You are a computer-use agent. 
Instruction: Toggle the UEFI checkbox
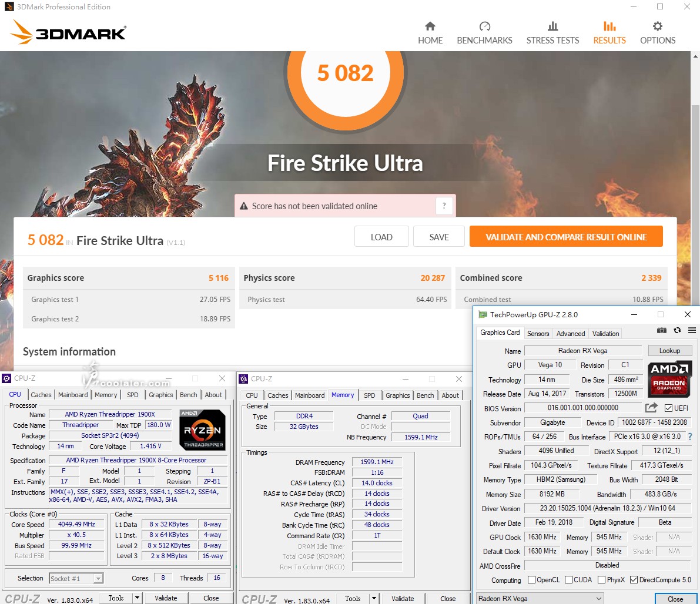[x=668, y=408]
